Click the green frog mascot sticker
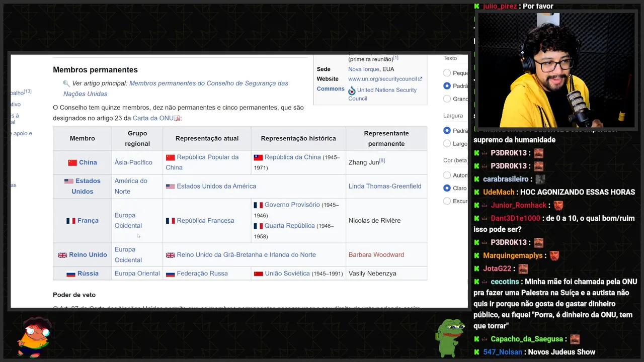Image resolution: width=644 pixels, height=362 pixels. 449,337
